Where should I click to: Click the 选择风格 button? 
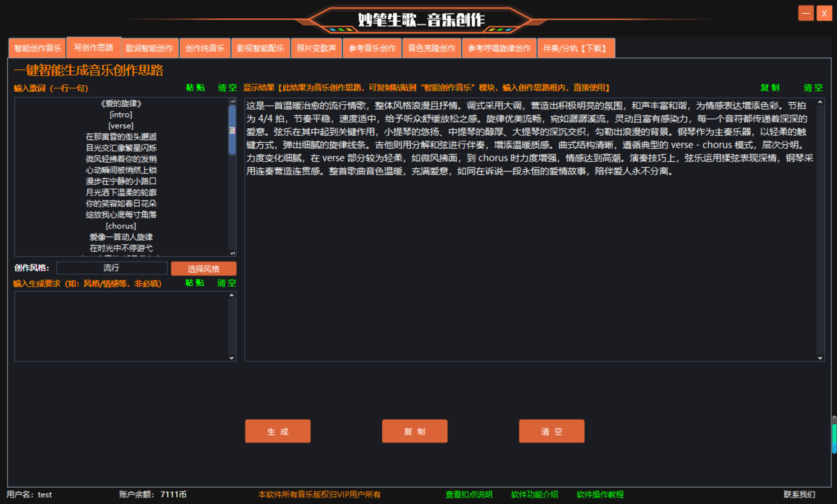click(204, 268)
